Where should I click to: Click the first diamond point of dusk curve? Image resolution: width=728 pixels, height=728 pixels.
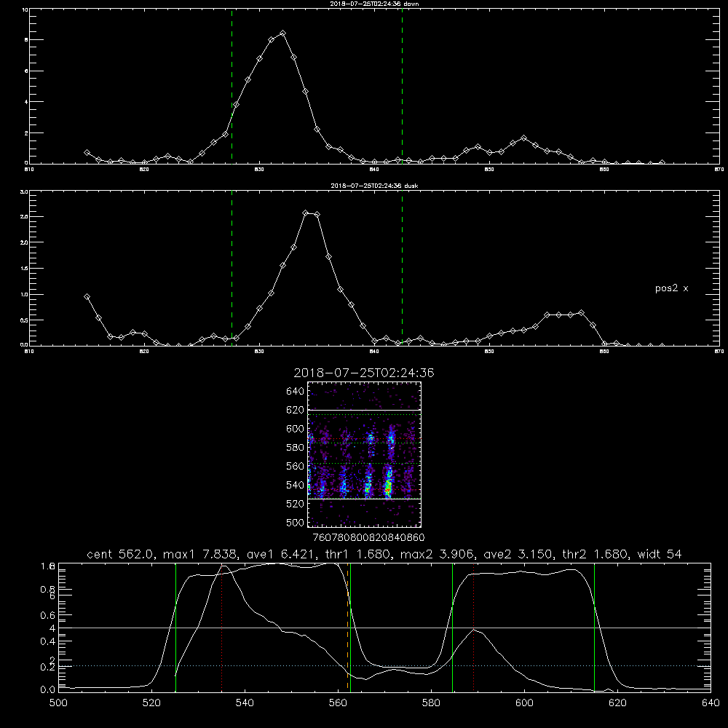pyautogui.click(x=87, y=297)
